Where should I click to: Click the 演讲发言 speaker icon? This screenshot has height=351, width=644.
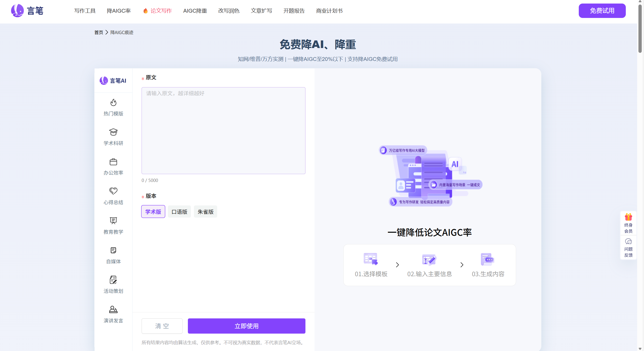pos(113,309)
